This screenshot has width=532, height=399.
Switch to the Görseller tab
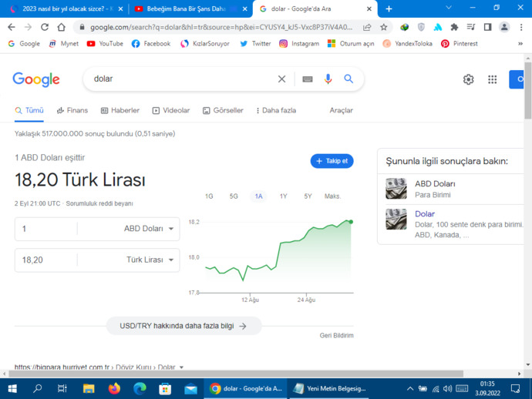pos(223,110)
